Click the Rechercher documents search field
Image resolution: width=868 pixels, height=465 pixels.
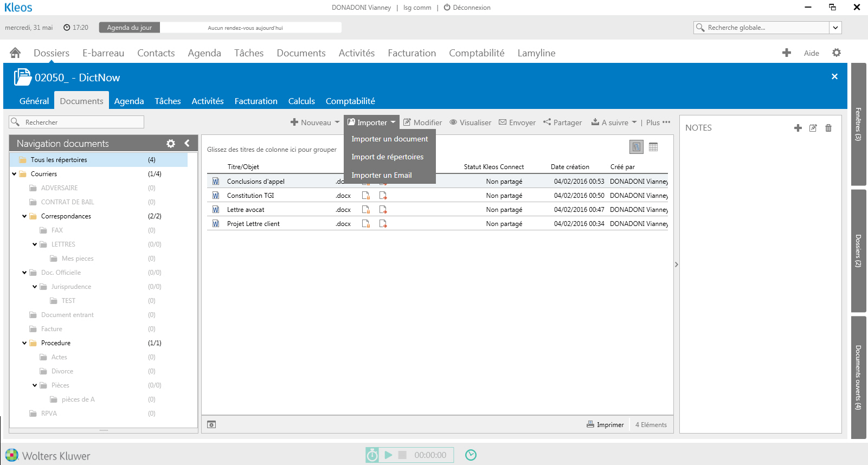pos(81,122)
